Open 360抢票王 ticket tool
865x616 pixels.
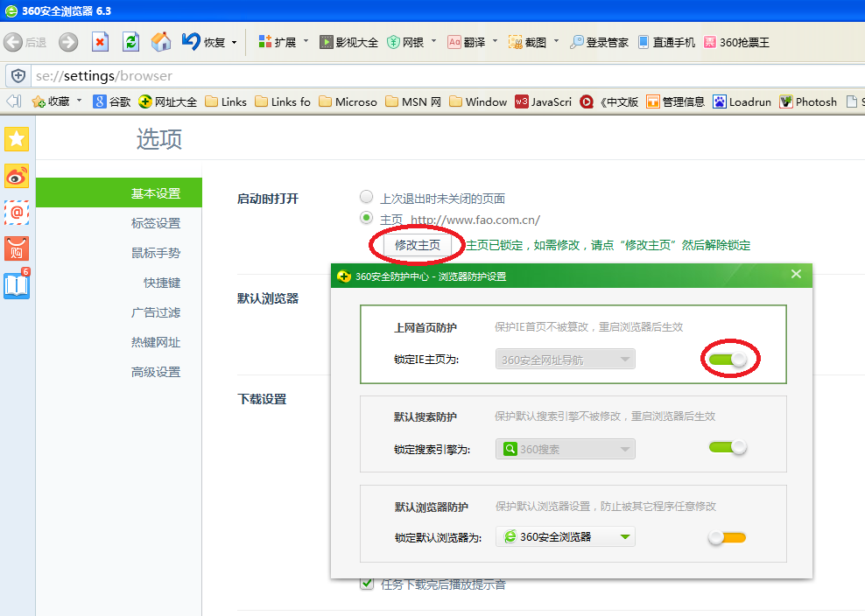736,43
